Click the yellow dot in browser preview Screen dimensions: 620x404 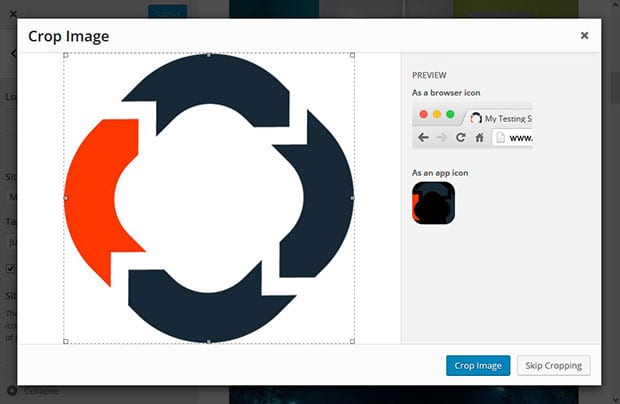pos(437,114)
